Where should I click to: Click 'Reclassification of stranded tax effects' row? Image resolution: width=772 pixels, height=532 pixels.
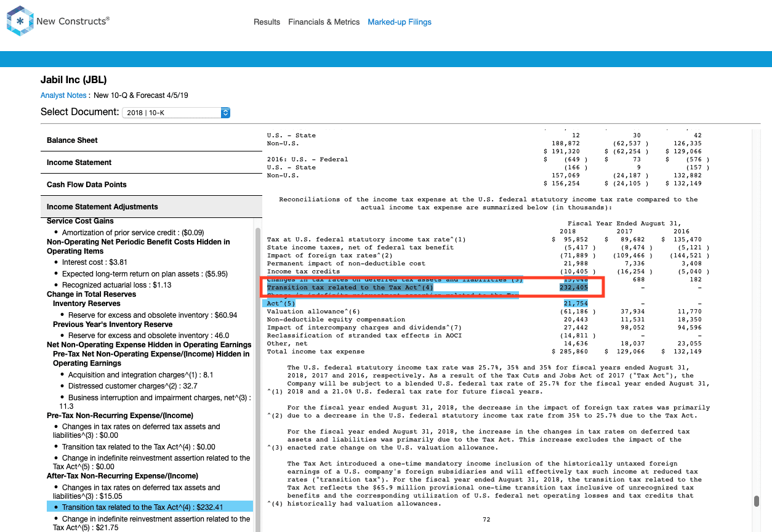pyautogui.click(x=364, y=336)
